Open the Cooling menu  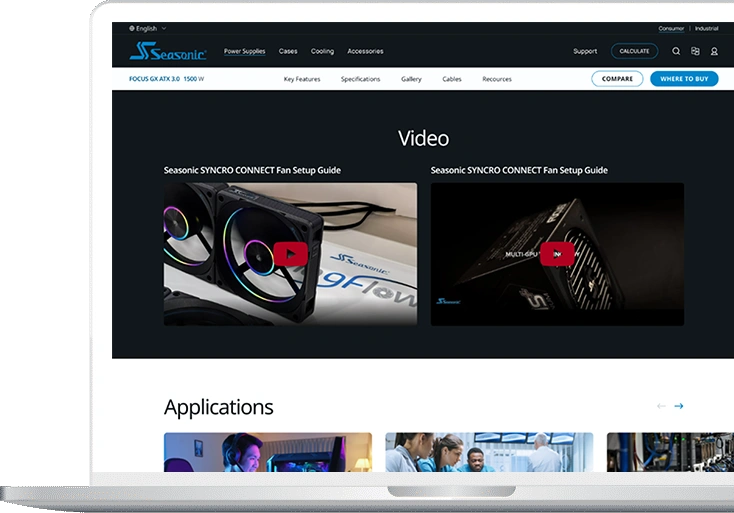(x=322, y=51)
